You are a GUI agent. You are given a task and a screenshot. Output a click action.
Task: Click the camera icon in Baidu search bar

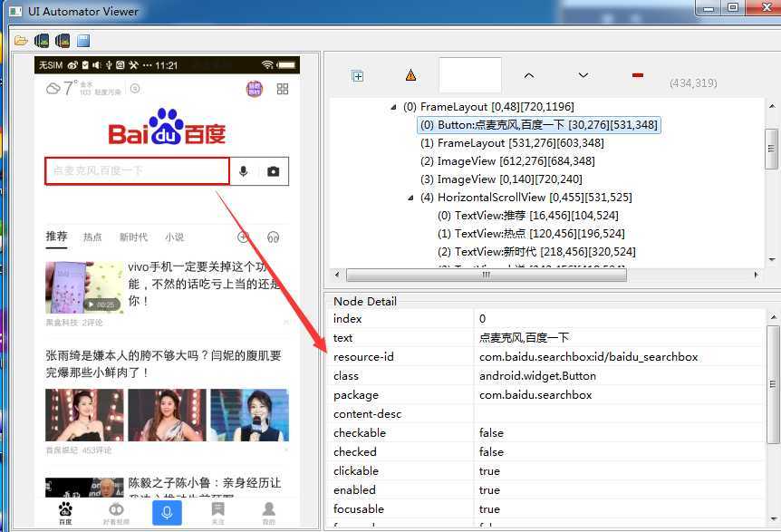pos(273,171)
